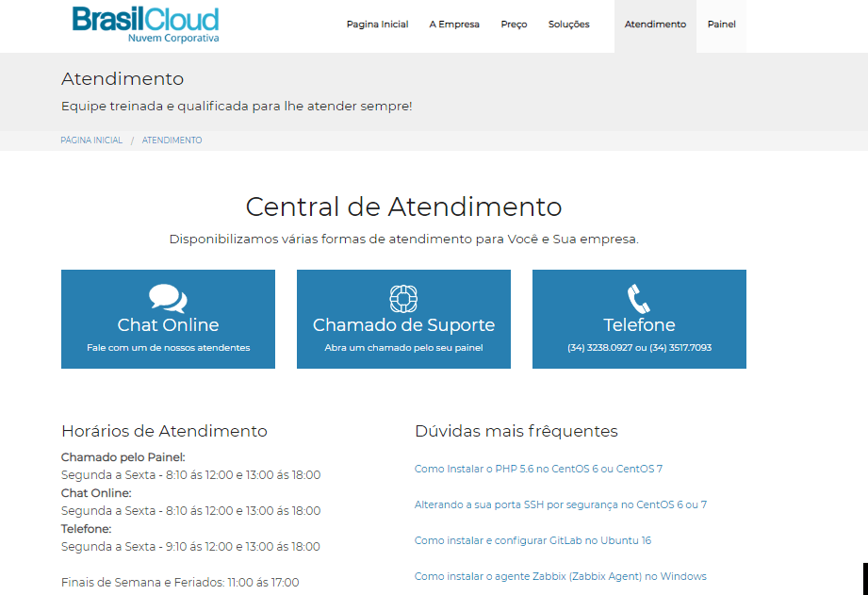Click the Horários de Atendimento heading
Image resolution: width=868 pixels, height=595 pixels.
(x=164, y=431)
